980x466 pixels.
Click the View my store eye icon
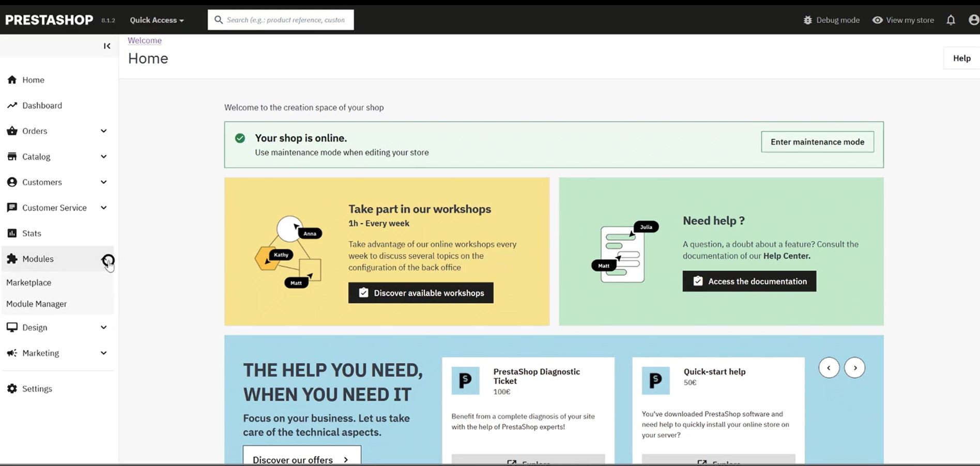point(877,20)
